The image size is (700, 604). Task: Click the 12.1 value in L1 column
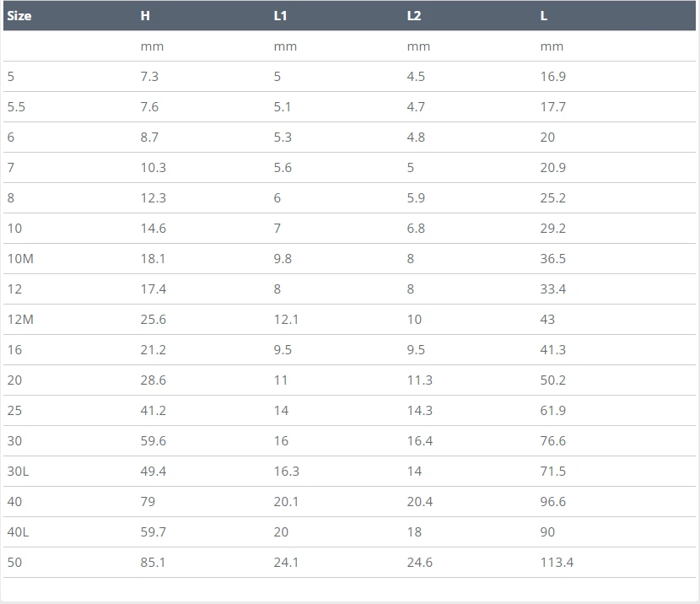pos(286,320)
